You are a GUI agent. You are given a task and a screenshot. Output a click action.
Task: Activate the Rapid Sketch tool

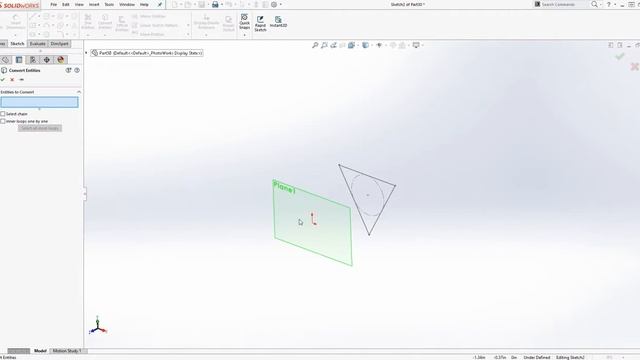point(260,24)
